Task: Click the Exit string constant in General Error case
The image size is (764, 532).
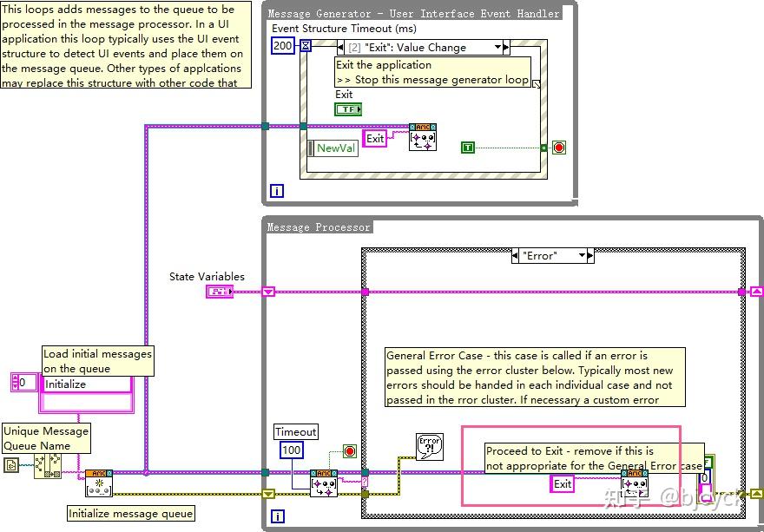Action: click(x=561, y=484)
